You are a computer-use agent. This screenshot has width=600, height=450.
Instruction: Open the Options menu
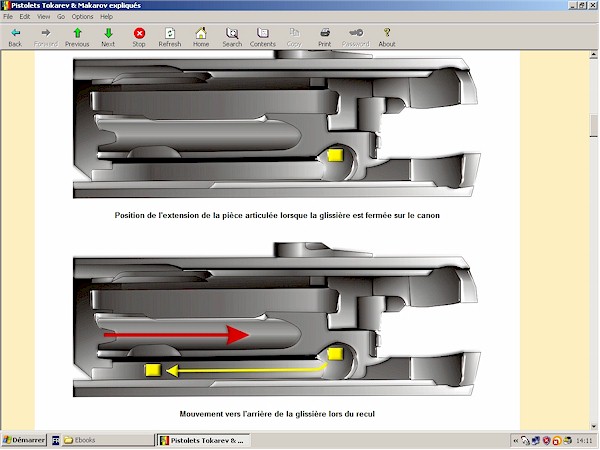pyautogui.click(x=82, y=16)
